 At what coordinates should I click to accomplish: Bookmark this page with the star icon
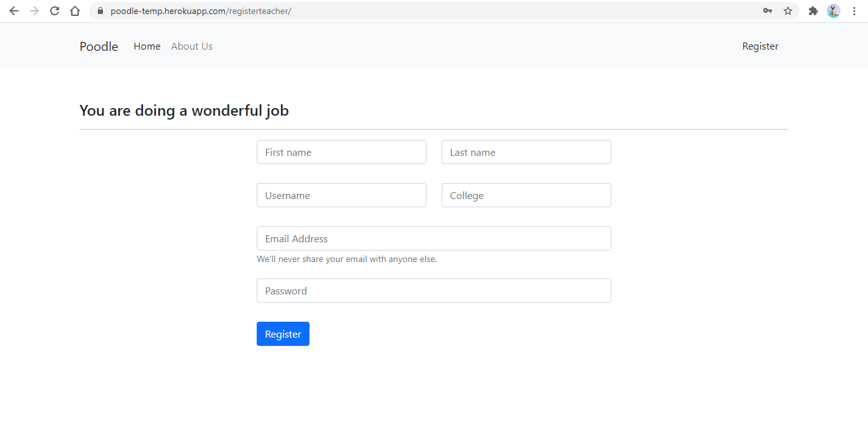788,11
